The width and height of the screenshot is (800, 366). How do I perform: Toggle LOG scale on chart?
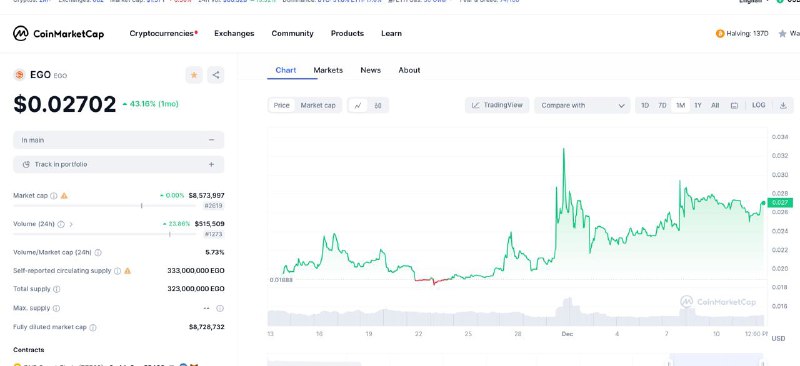pos(759,105)
